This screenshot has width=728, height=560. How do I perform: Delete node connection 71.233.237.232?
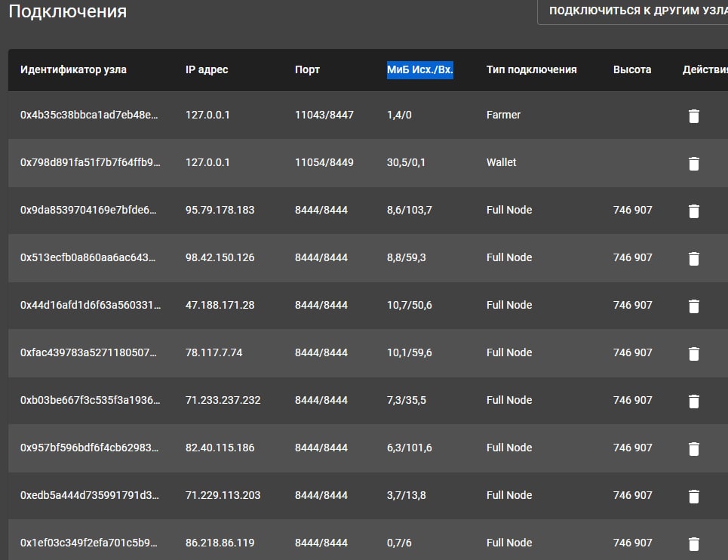693,402
